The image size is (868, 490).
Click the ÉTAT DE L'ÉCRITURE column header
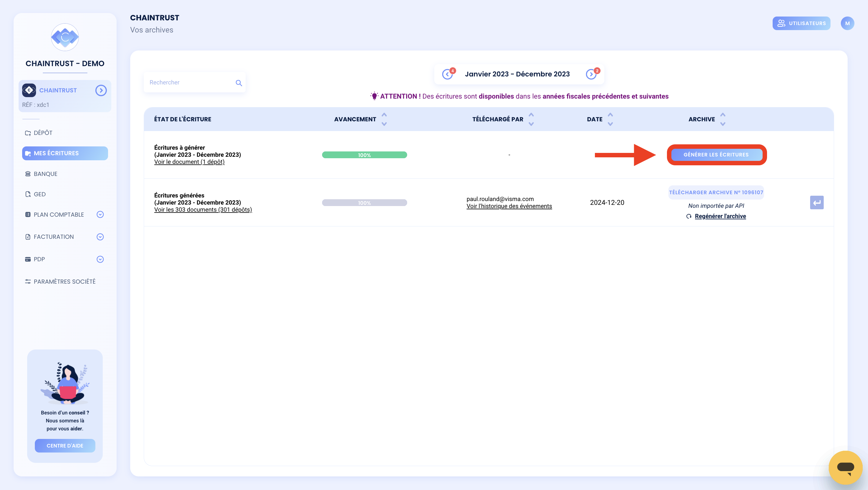[183, 119]
